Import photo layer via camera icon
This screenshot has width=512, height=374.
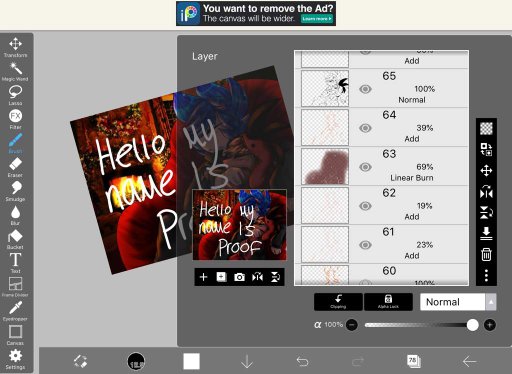239,277
